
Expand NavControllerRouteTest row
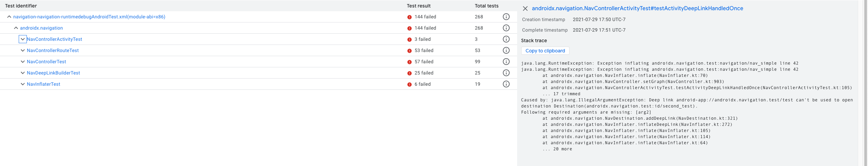[x=22, y=50]
